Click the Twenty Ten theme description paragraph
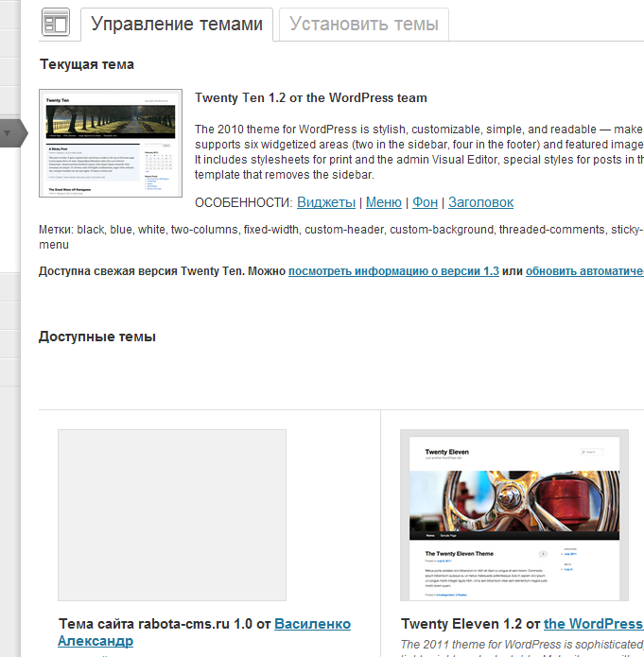This screenshot has width=644, height=657. pyautogui.click(x=419, y=151)
